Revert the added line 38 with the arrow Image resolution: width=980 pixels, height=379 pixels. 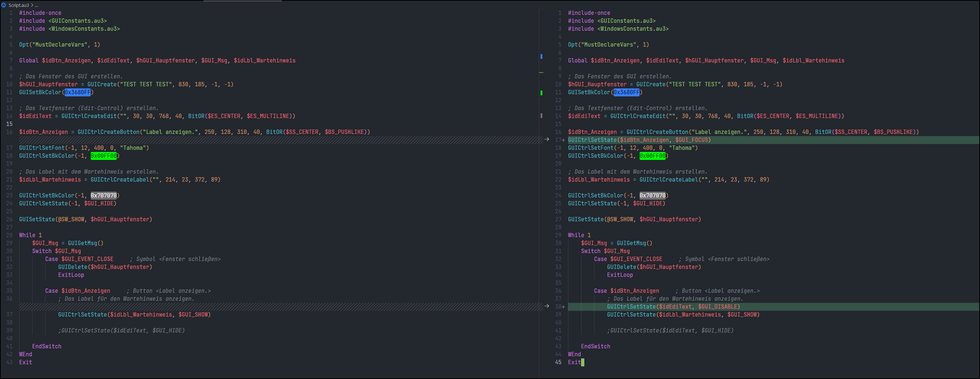(x=547, y=306)
